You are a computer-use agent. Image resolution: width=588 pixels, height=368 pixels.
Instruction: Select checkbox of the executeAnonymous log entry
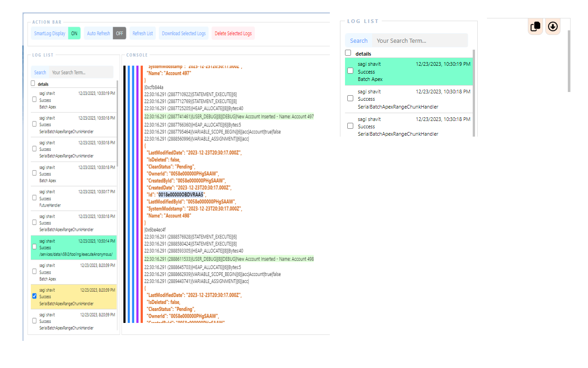(34, 247)
